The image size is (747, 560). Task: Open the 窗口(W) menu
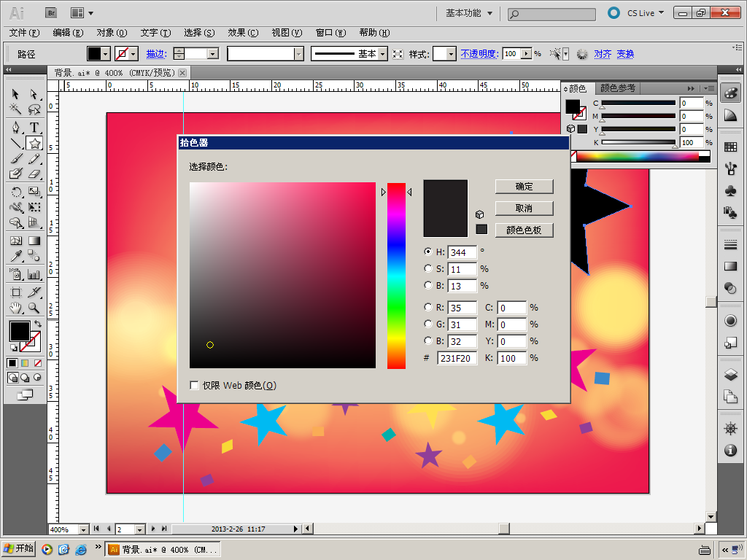pyautogui.click(x=330, y=33)
